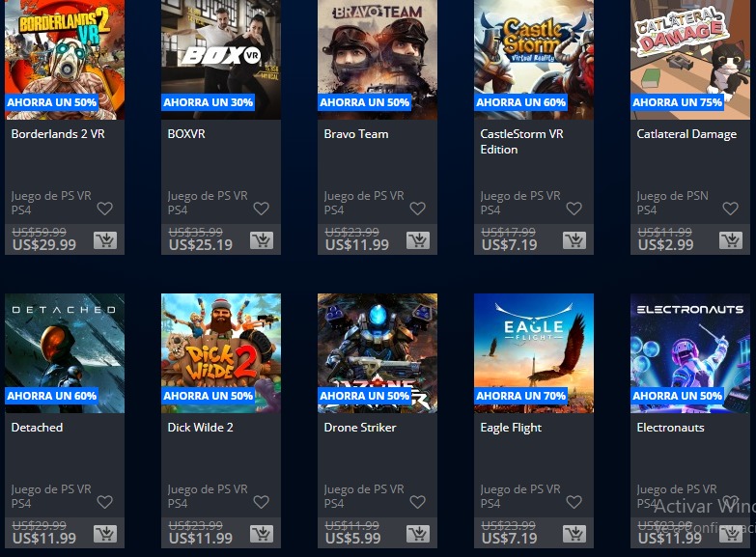756x557 pixels.
Task: Toggle wishlist heart for Borderlands 2 VR
Action: tap(104, 209)
